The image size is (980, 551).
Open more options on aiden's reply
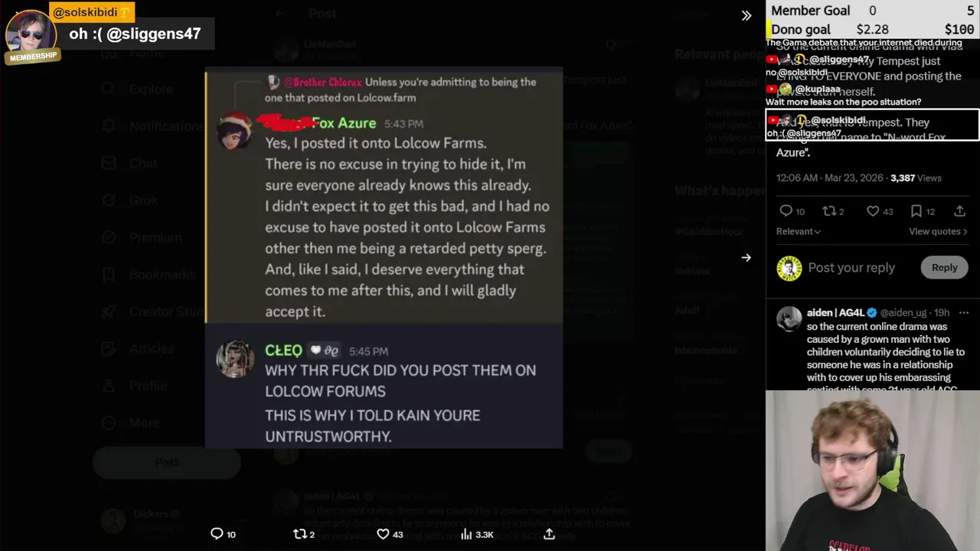[964, 312]
